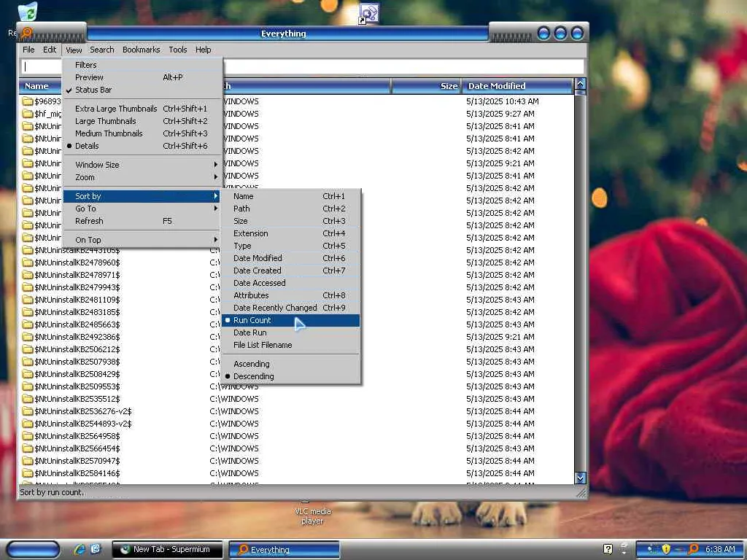Screen dimensions: 747x560
Task: Expand the Zoom submenu
Action: point(142,177)
